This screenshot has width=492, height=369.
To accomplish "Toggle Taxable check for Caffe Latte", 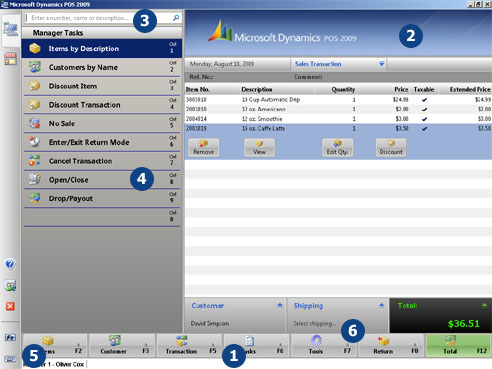I will (x=424, y=128).
